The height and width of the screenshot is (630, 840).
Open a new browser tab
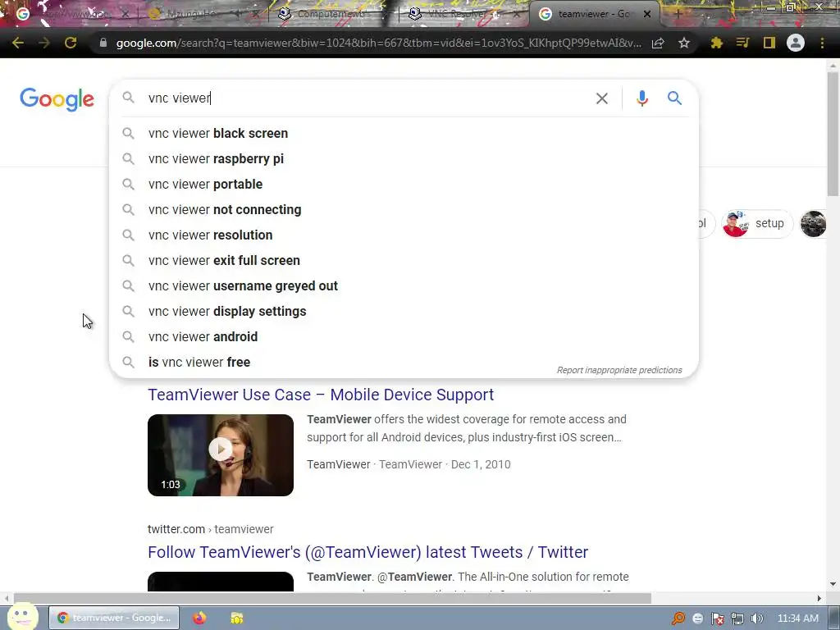(677, 14)
